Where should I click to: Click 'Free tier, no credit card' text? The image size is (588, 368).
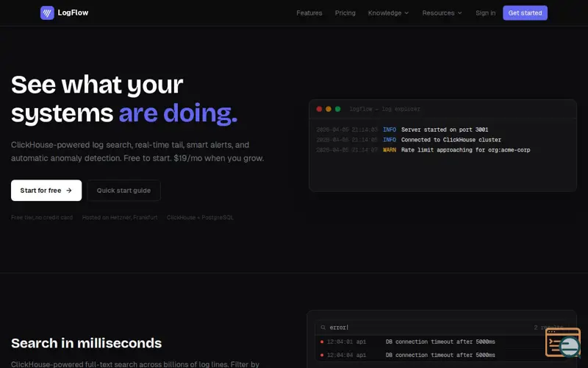(42, 217)
